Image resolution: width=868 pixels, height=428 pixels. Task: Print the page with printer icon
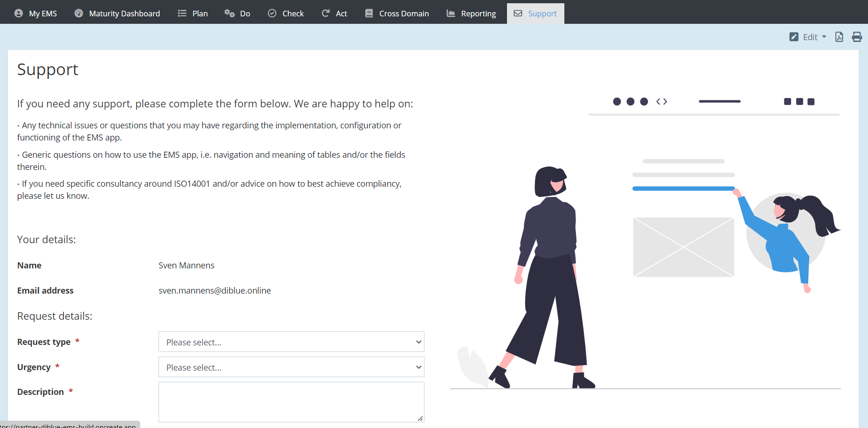coord(857,37)
